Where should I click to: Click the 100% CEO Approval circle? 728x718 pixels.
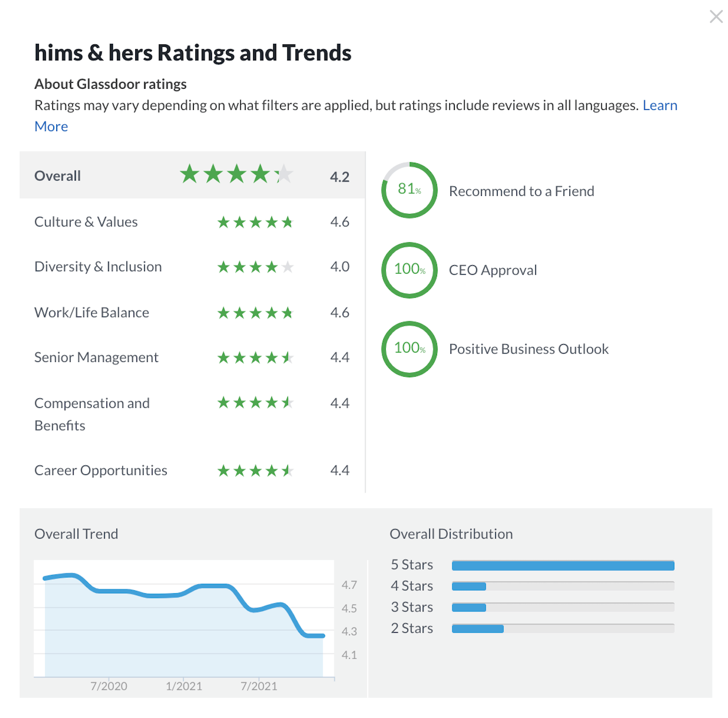409,270
